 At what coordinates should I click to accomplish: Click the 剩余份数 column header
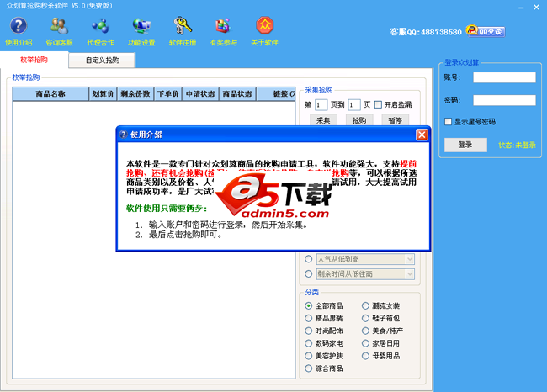(x=135, y=94)
